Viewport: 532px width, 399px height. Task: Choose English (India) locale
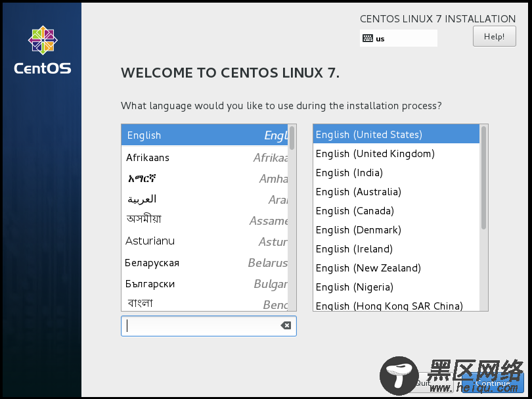(x=396, y=172)
